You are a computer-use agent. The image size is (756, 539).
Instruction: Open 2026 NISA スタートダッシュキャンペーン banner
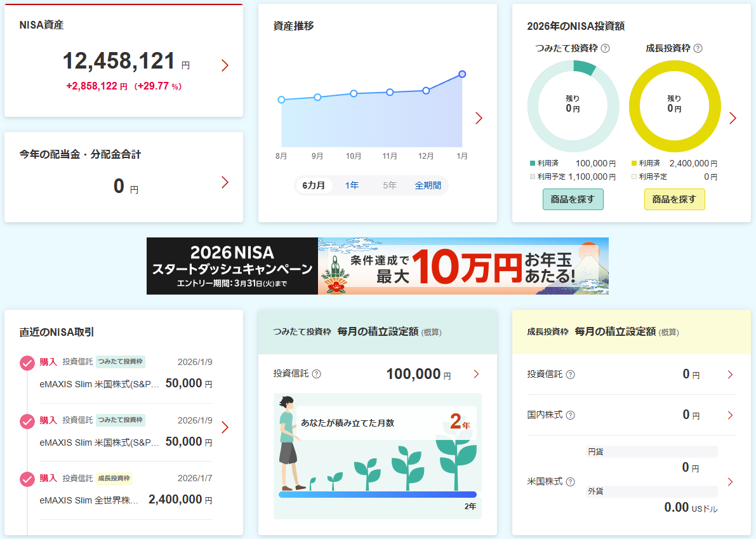tap(377, 266)
